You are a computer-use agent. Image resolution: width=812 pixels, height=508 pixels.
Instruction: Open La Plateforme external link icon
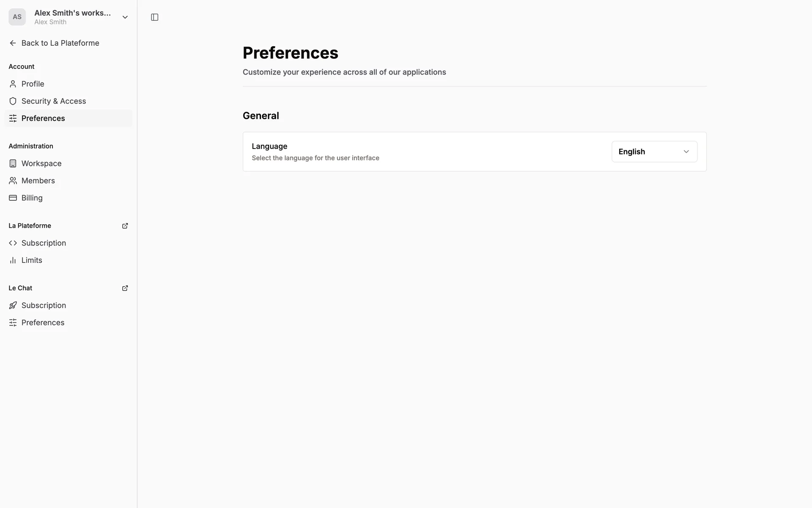coord(125,226)
